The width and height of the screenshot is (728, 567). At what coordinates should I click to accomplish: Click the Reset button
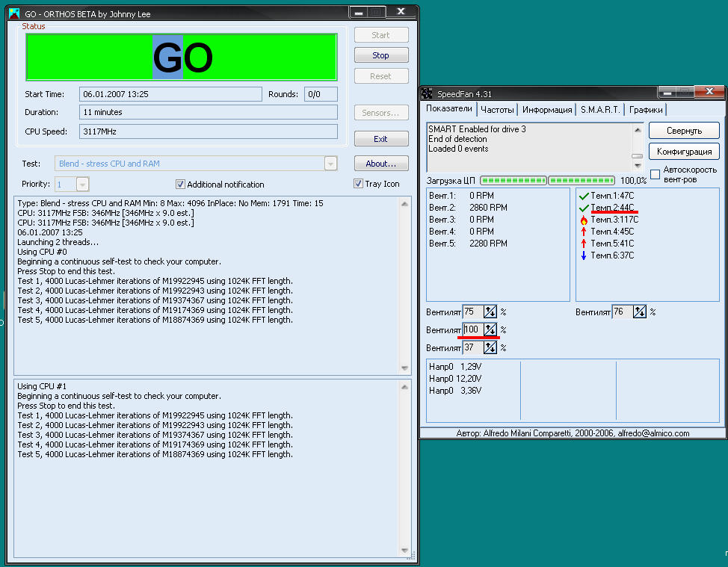(x=381, y=76)
